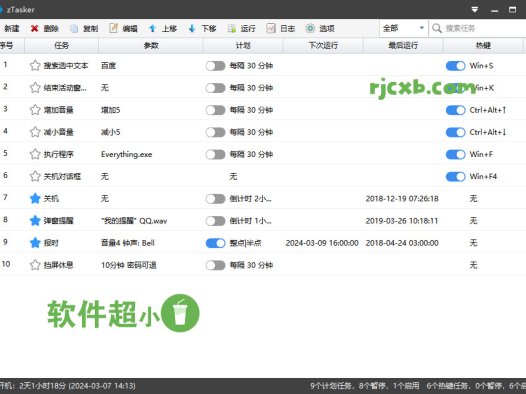Unstar the 报时 task
The height and width of the screenshot is (394, 526).
tap(35, 243)
